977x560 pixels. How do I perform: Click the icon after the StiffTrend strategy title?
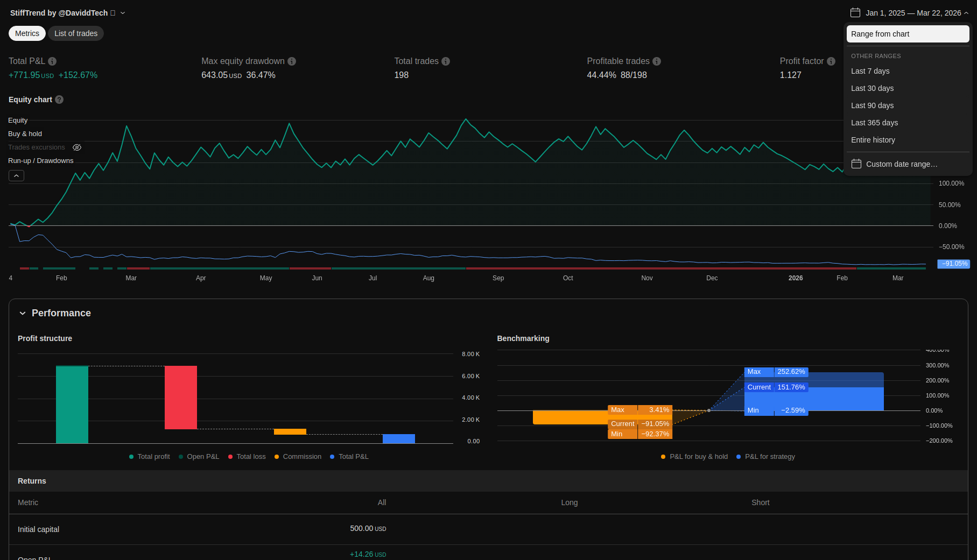(x=113, y=13)
